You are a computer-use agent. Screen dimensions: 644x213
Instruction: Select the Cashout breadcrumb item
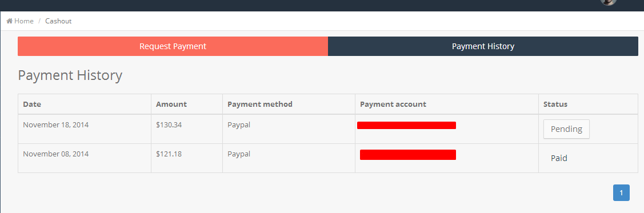[58, 21]
